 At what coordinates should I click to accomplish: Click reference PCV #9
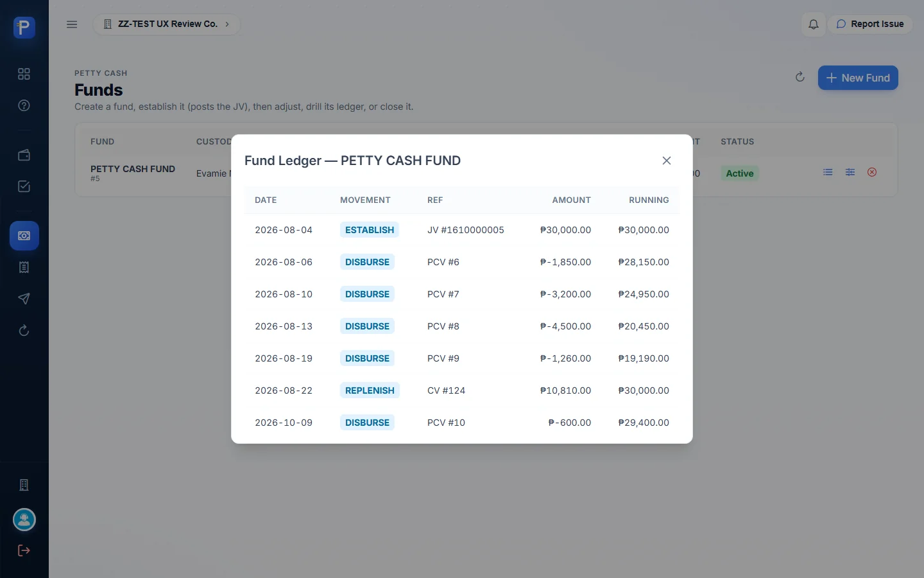[443, 358]
